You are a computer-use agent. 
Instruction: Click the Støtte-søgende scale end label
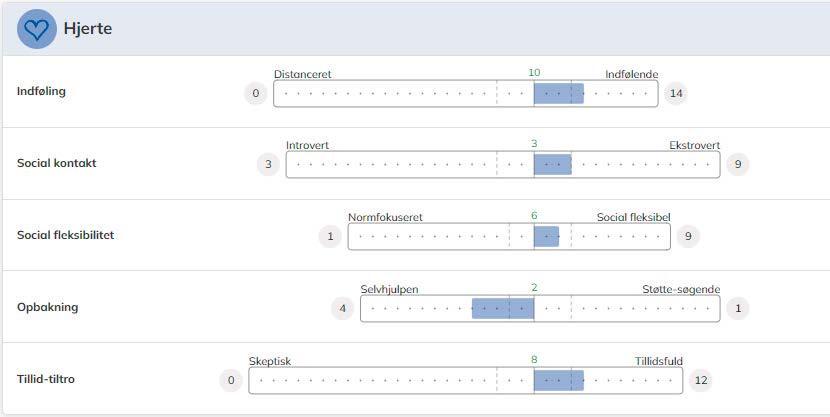[680, 289]
